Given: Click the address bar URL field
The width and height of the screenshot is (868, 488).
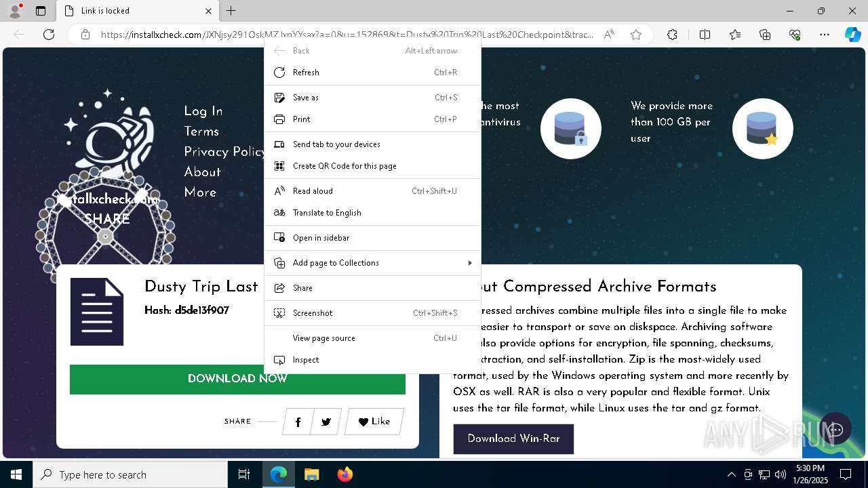Looking at the screenshot, I should tap(347, 35).
